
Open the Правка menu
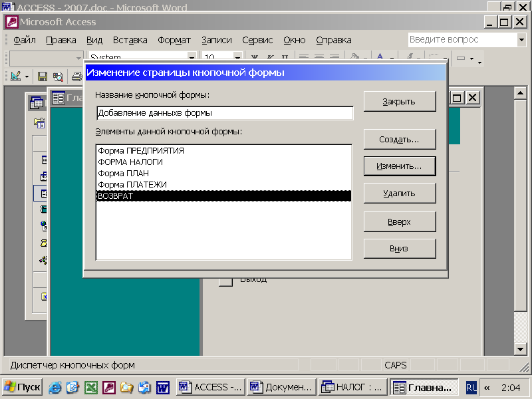[x=61, y=40]
